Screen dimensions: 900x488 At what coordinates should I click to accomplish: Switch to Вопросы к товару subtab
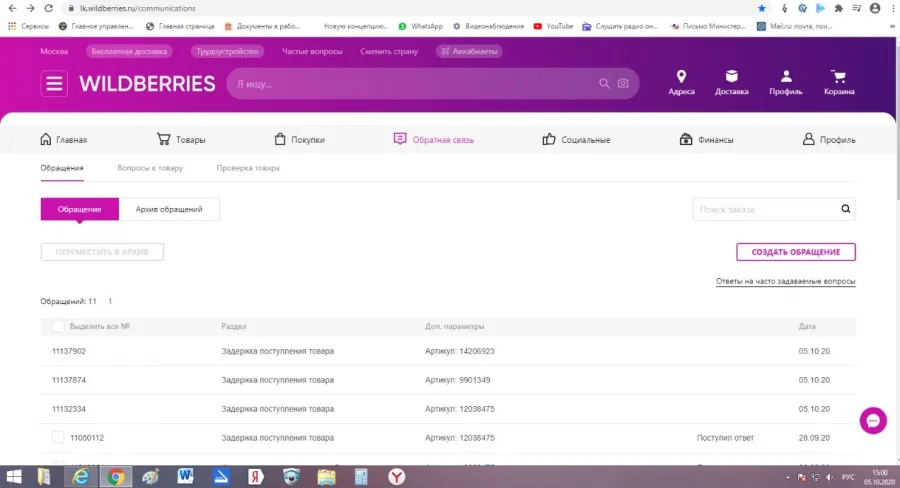150,168
